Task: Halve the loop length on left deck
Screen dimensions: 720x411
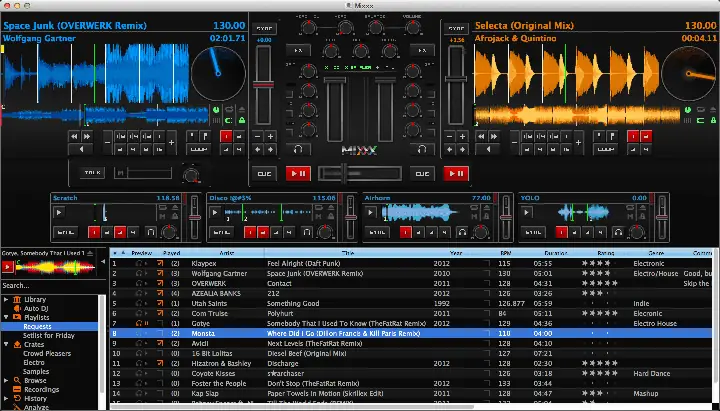Action: click(x=107, y=143)
